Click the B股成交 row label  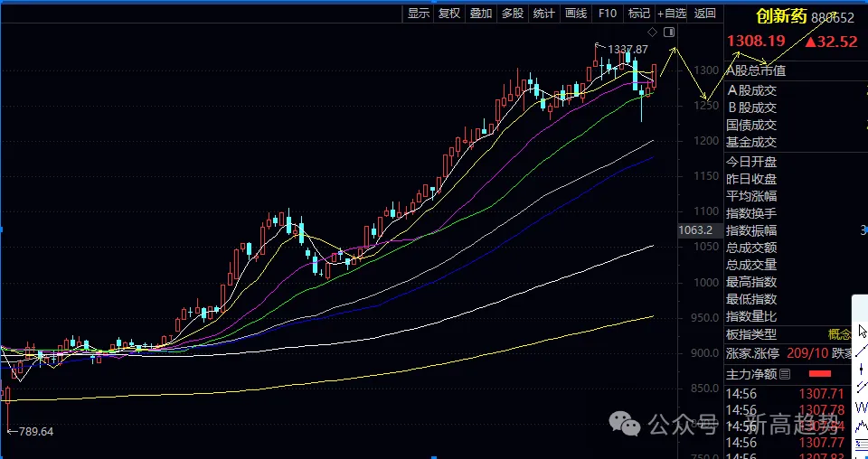751,108
